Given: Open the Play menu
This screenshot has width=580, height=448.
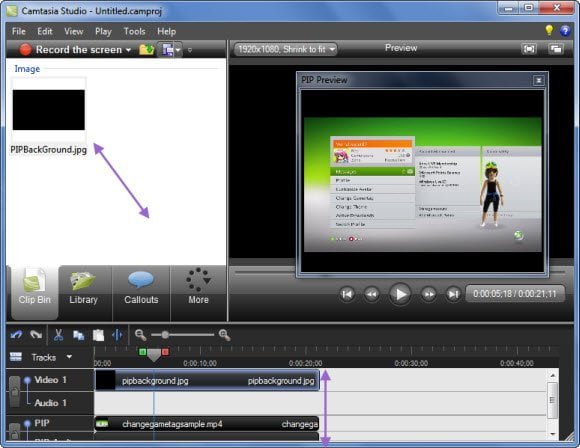Looking at the screenshot, I should [x=103, y=31].
